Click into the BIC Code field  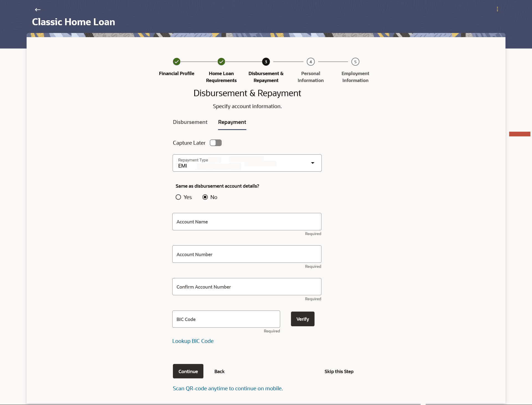coord(226,319)
